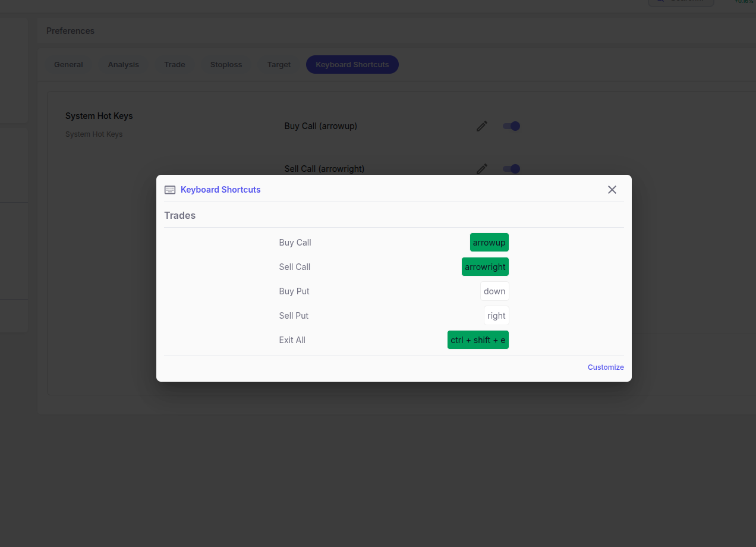Select the Target tab
This screenshot has height=547, width=756.
click(279, 65)
